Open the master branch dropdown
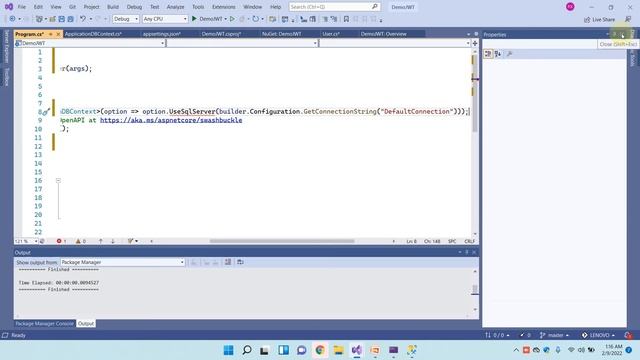The height and width of the screenshot is (360, 640). click(554, 335)
